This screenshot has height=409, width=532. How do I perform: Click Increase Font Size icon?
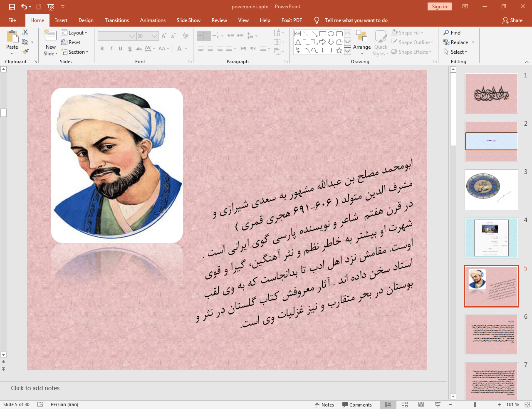coord(164,36)
